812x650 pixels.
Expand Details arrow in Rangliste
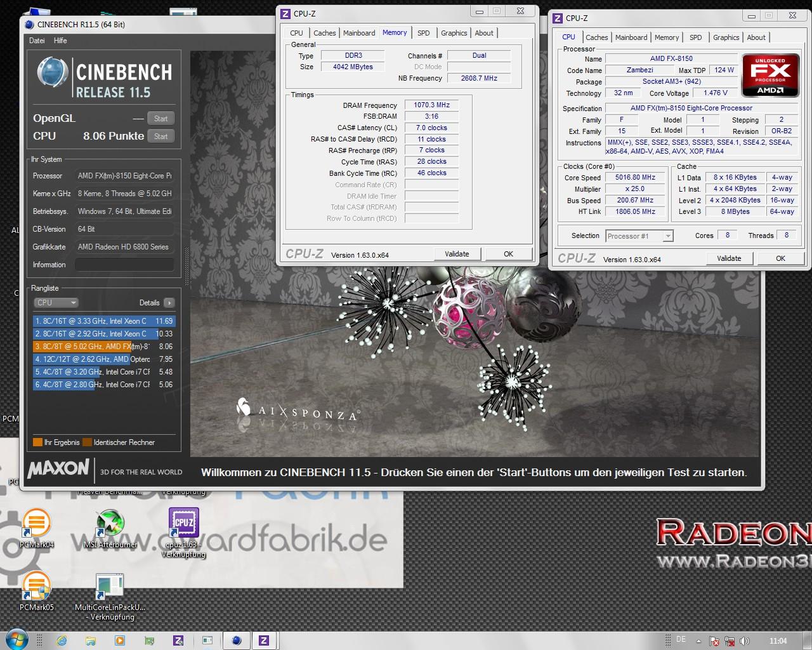pos(169,303)
